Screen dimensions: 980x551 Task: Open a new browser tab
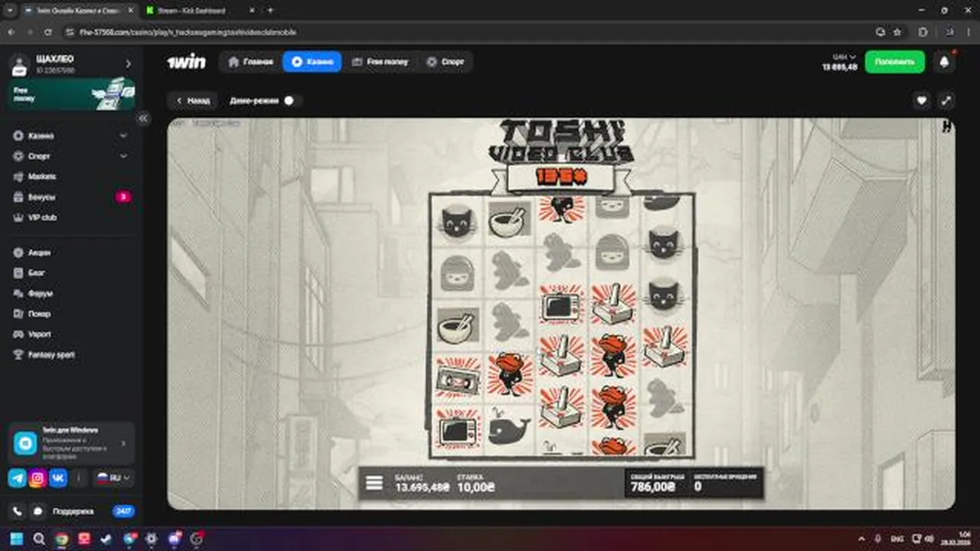click(x=269, y=11)
